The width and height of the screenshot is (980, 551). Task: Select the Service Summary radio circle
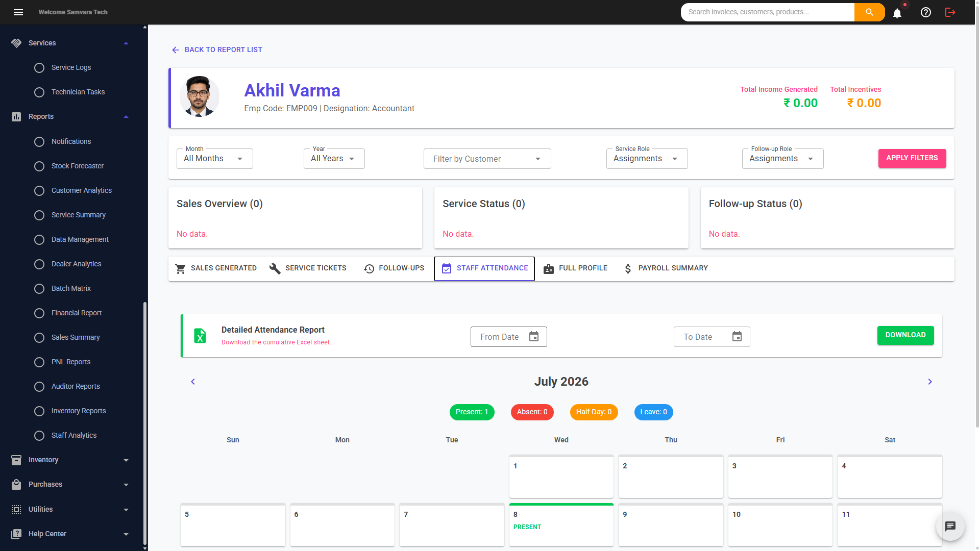[x=39, y=215]
